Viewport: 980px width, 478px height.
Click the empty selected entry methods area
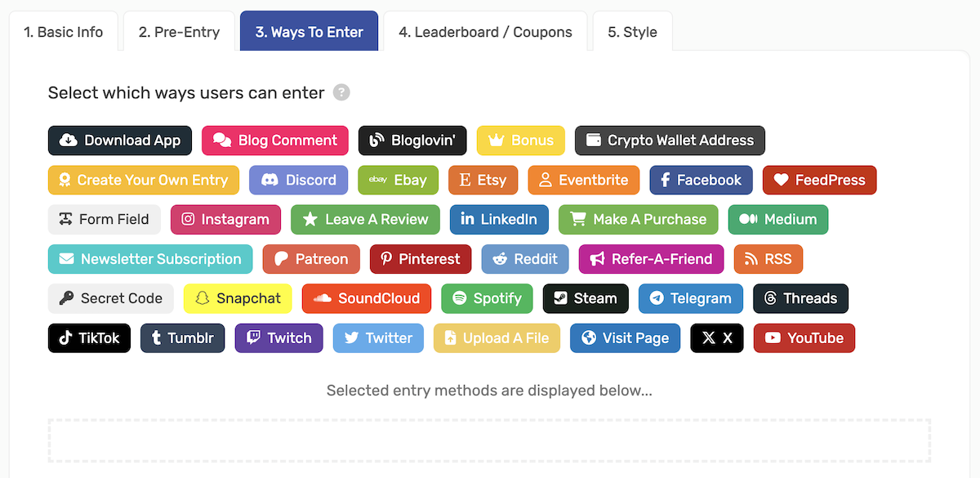490,440
